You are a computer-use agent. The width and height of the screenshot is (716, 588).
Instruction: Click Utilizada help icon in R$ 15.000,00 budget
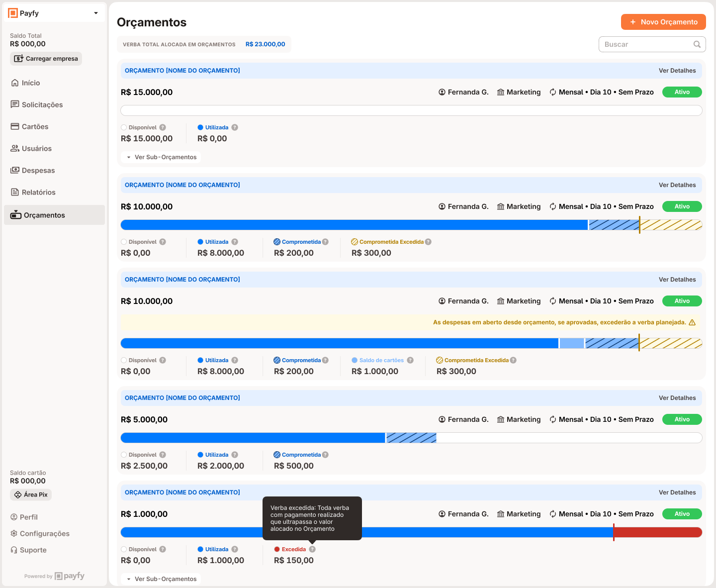pos(235,127)
